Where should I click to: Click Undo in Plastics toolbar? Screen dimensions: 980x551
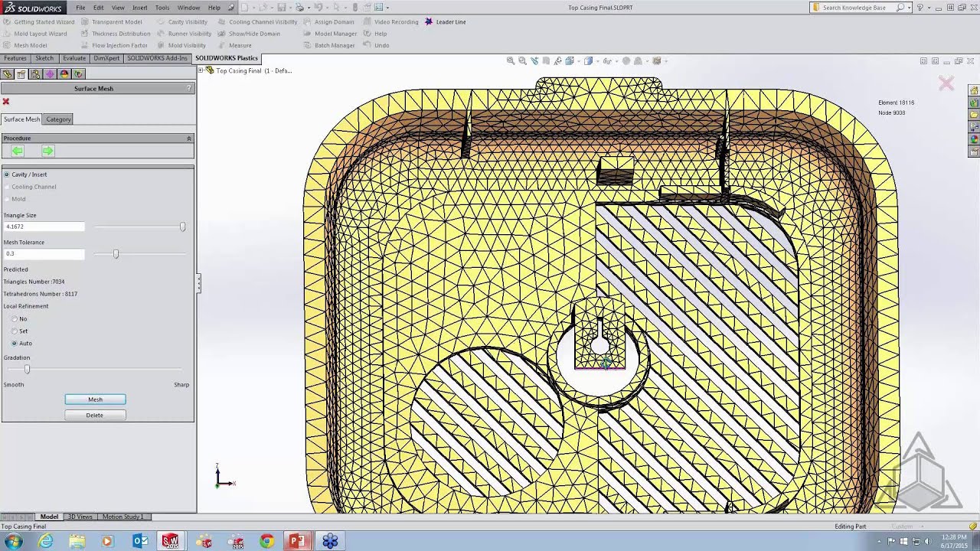pyautogui.click(x=377, y=45)
